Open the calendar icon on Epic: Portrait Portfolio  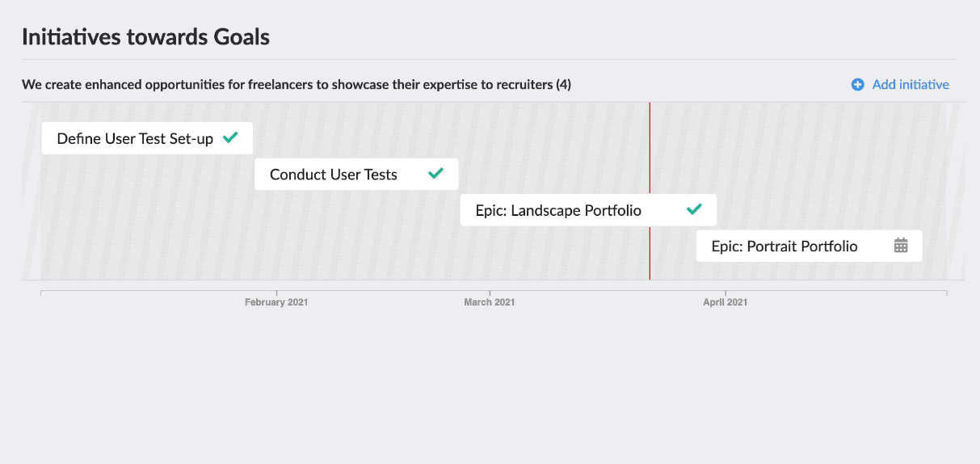click(x=901, y=245)
